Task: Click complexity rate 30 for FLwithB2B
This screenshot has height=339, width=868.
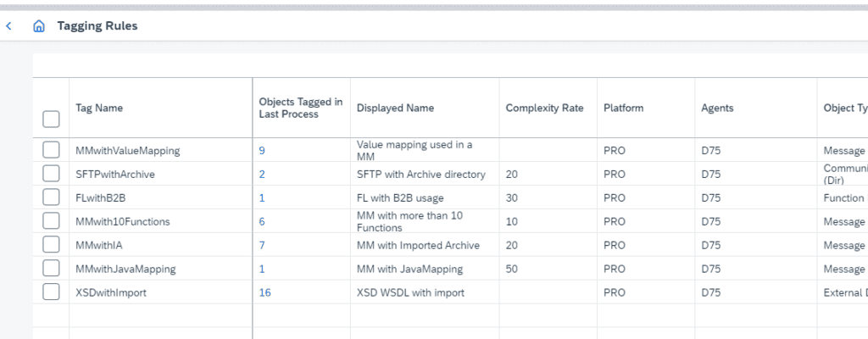Action: (512, 197)
